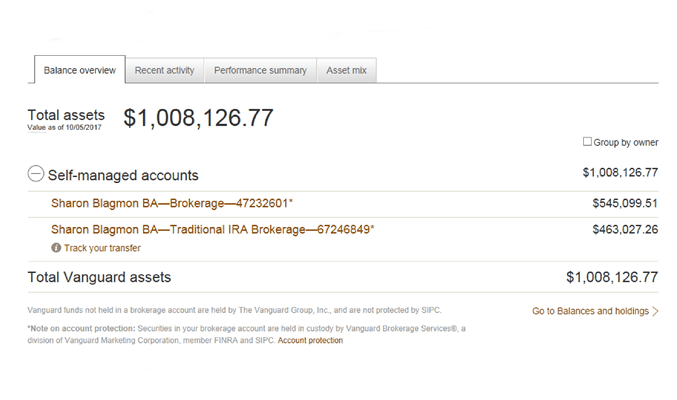
Task: Click the Total Vanguard assets row label
Action: (99, 277)
